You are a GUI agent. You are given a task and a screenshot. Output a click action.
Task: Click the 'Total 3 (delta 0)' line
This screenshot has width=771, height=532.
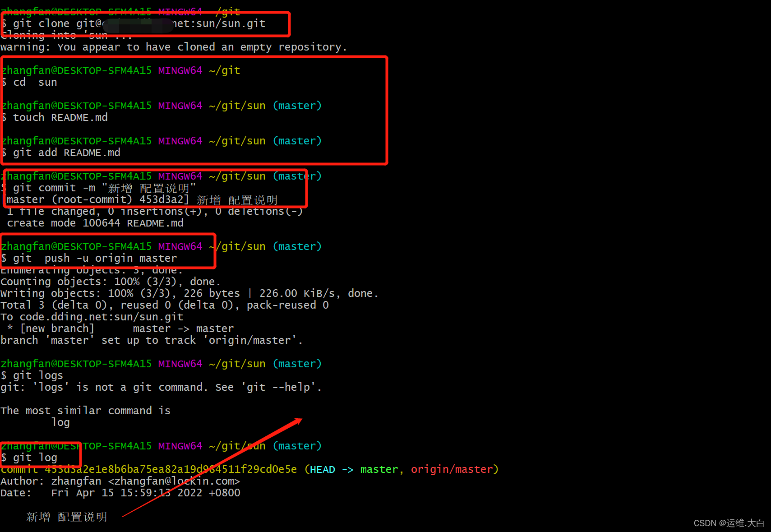(x=165, y=305)
